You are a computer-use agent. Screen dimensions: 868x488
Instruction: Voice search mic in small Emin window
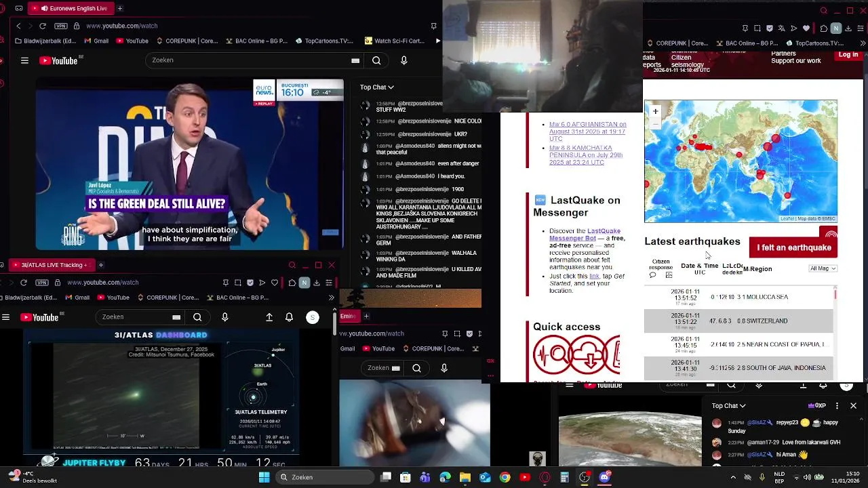tap(444, 368)
